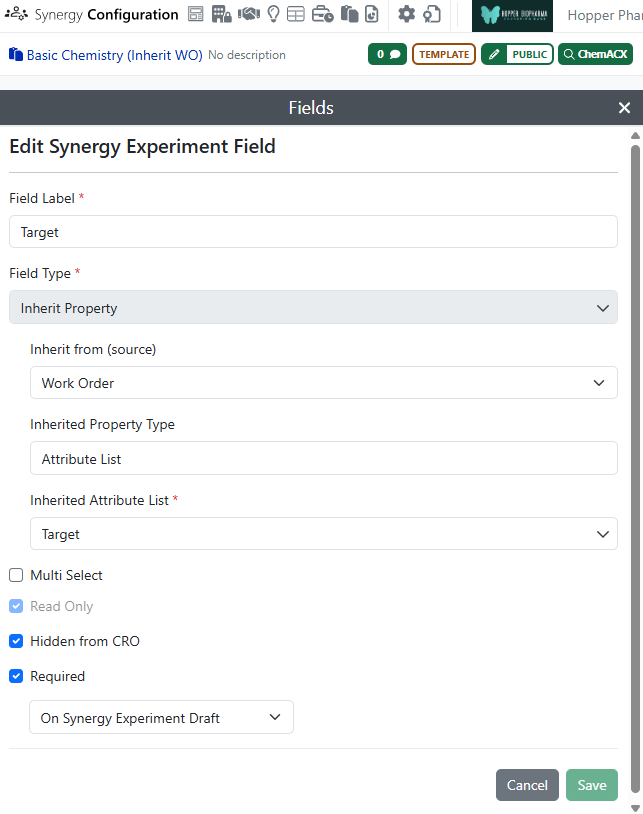Expand the Inherit from source dropdown
The width and height of the screenshot is (643, 814).
point(323,383)
